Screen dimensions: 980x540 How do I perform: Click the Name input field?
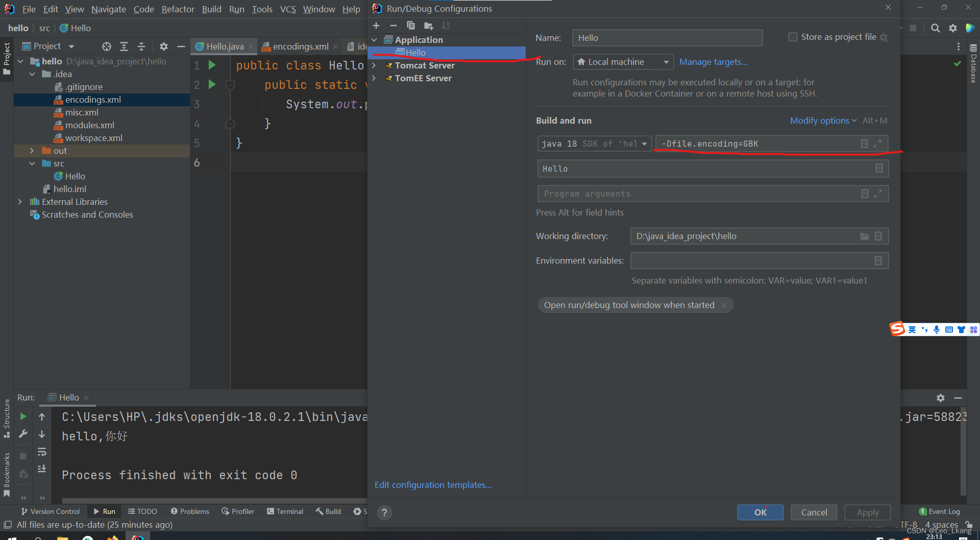pyautogui.click(x=667, y=38)
